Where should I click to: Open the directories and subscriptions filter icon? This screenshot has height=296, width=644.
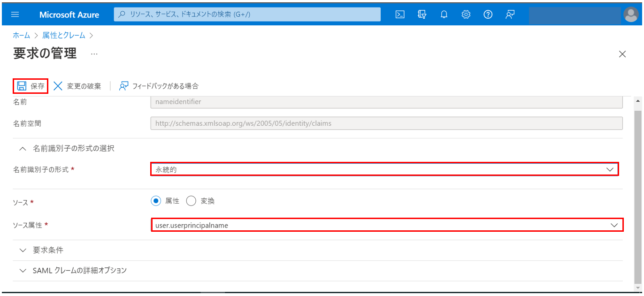pos(422,15)
